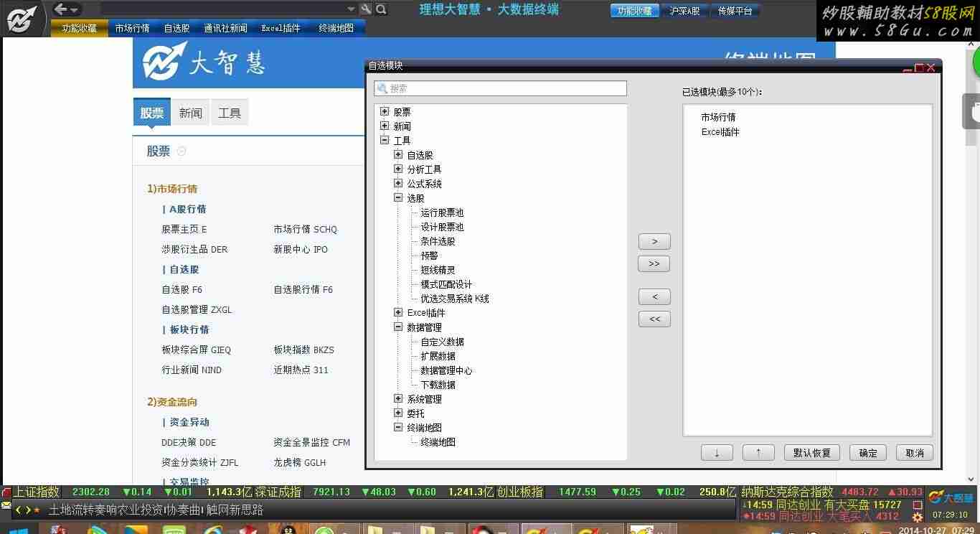
Task: Open 龙虎榜 GGLH link
Action: click(300, 463)
